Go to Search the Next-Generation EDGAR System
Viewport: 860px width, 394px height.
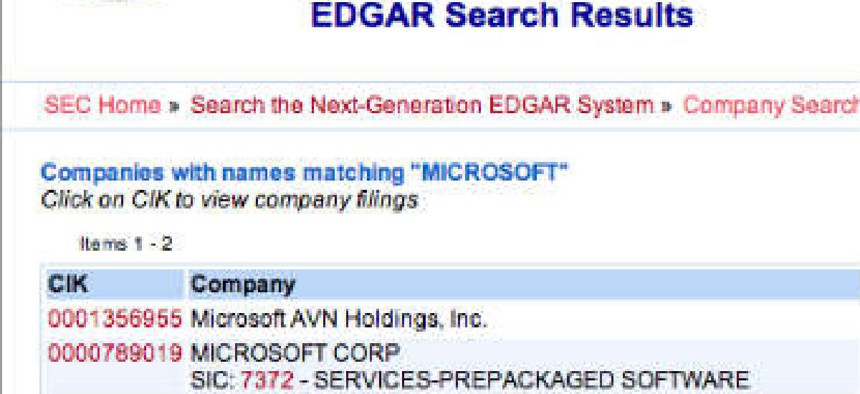click(x=422, y=105)
